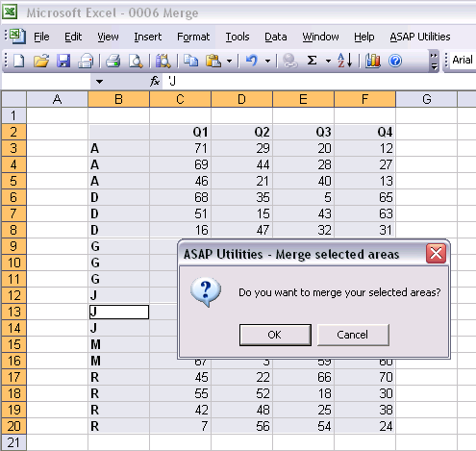This screenshot has width=476, height=451.
Task: Open the Edit menu
Action: (x=73, y=37)
